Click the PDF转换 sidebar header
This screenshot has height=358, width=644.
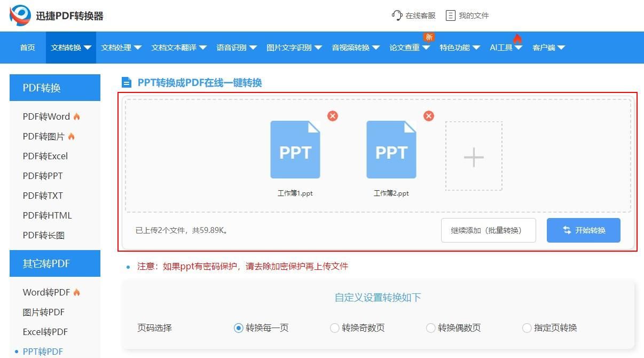(55, 88)
